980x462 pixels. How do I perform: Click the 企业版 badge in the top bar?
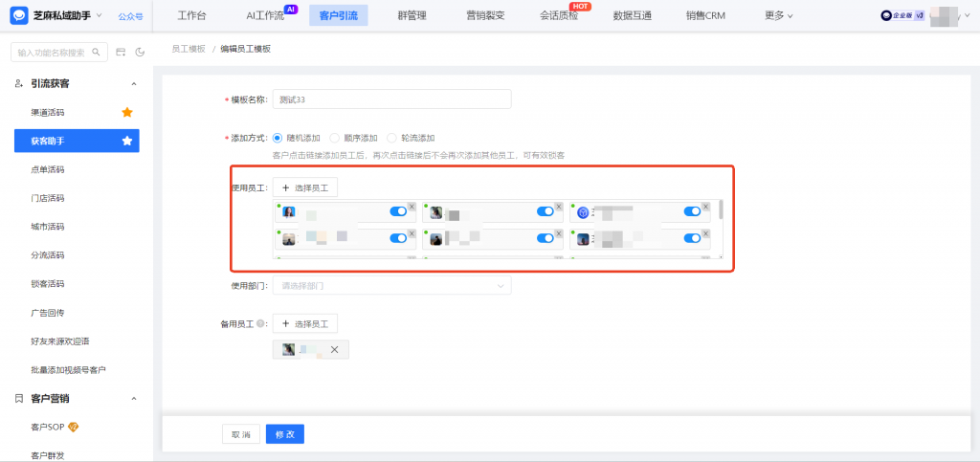point(902,16)
